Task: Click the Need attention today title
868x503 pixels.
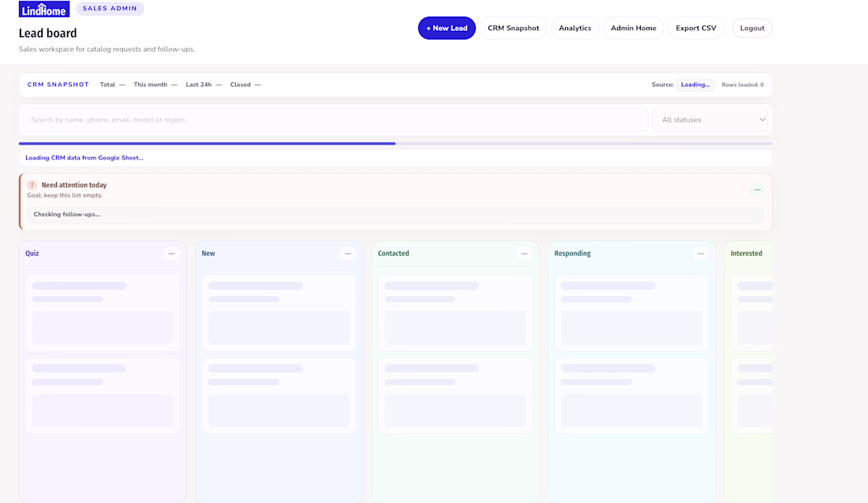Action: 74,185
